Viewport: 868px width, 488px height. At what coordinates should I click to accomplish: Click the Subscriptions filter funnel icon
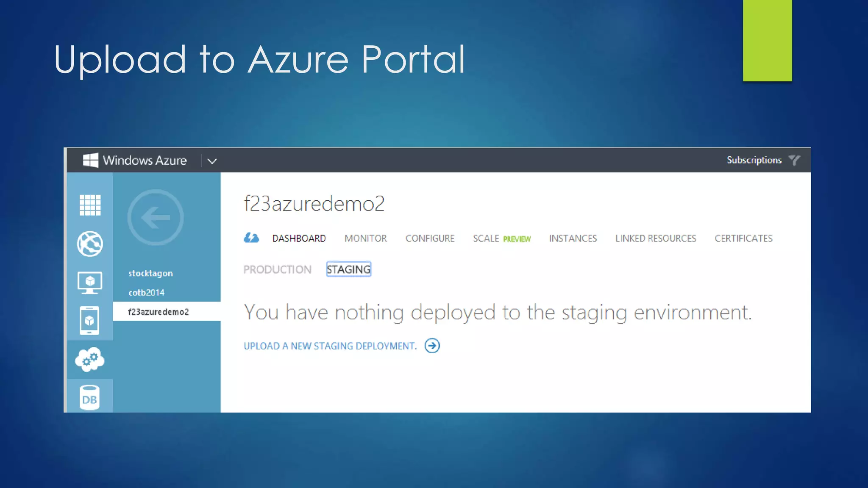[x=795, y=160]
